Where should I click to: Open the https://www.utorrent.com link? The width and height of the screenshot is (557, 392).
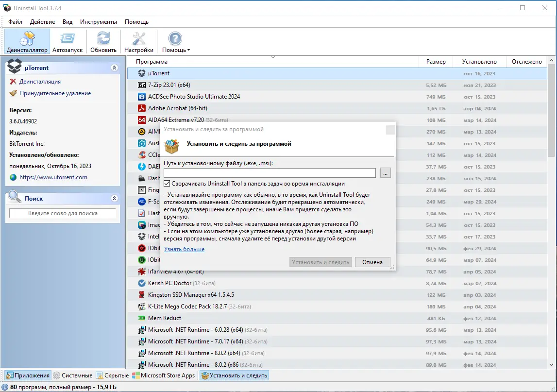53,177
